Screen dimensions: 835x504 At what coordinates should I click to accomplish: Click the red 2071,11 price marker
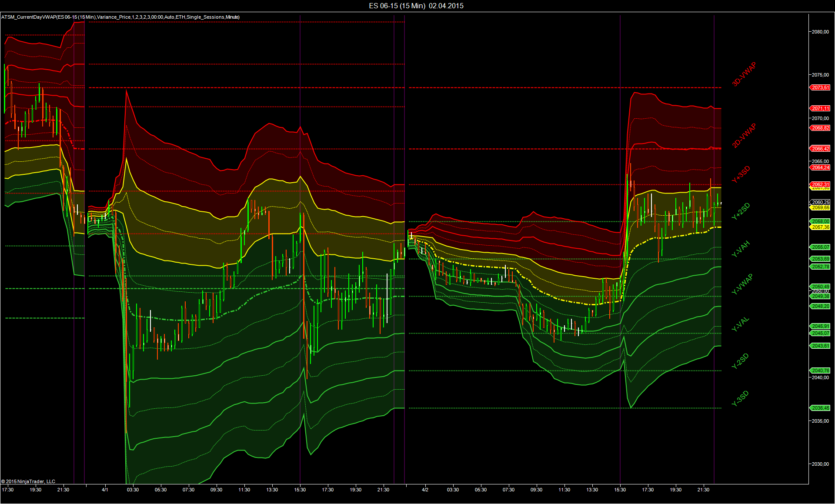[820, 108]
